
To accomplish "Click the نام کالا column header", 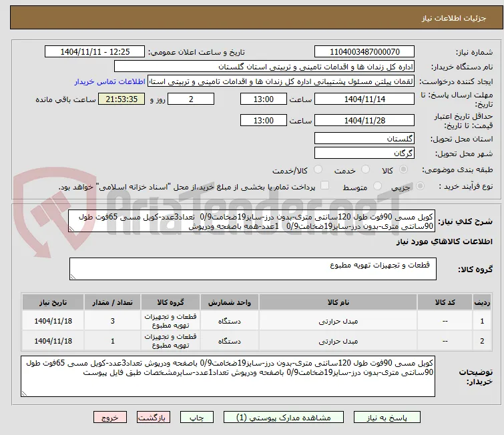I will click(338, 302).
